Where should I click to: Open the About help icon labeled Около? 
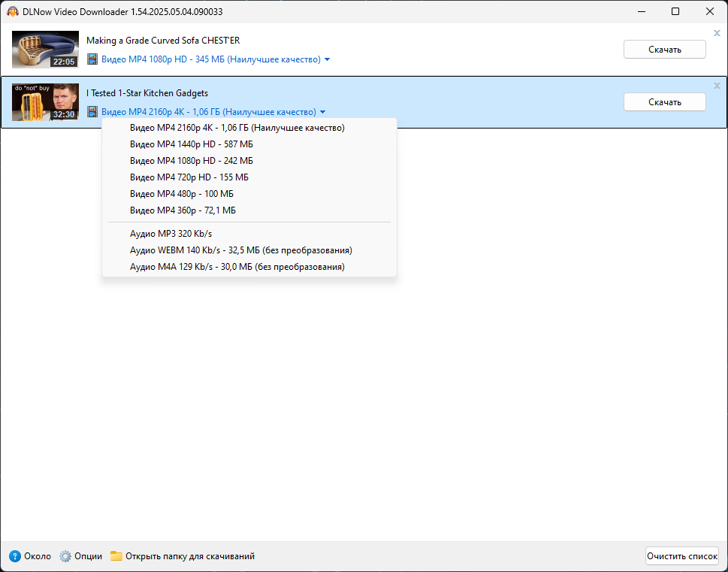[15, 556]
